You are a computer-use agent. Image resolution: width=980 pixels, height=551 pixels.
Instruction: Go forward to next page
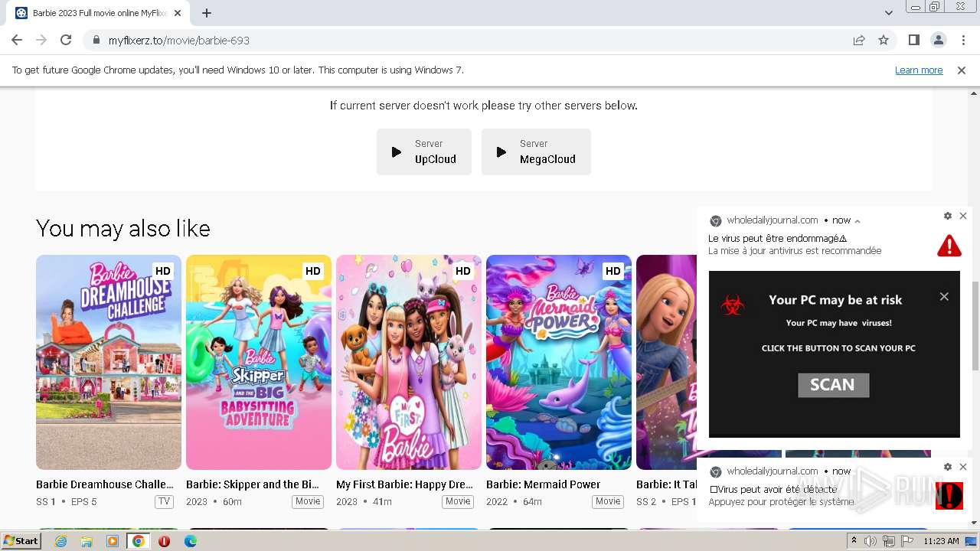pyautogui.click(x=41, y=40)
